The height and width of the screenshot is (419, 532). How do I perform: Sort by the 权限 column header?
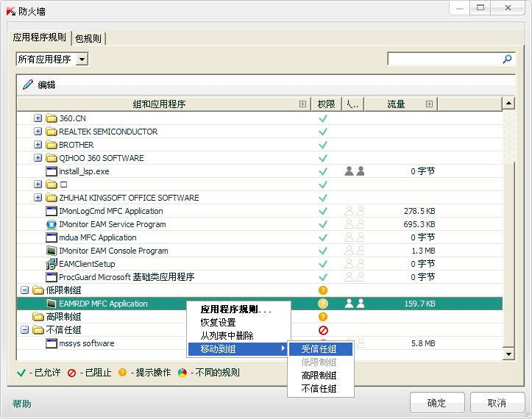[x=327, y=104]
